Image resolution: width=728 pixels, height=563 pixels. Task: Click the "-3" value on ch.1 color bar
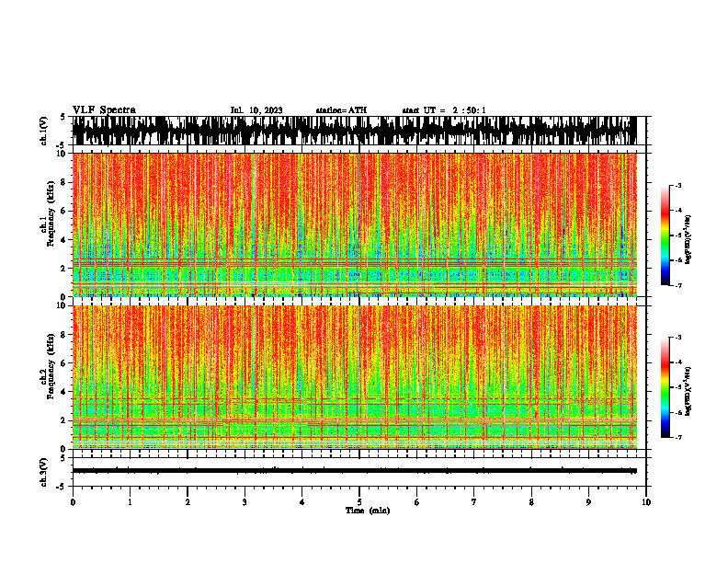click(677, 186)
